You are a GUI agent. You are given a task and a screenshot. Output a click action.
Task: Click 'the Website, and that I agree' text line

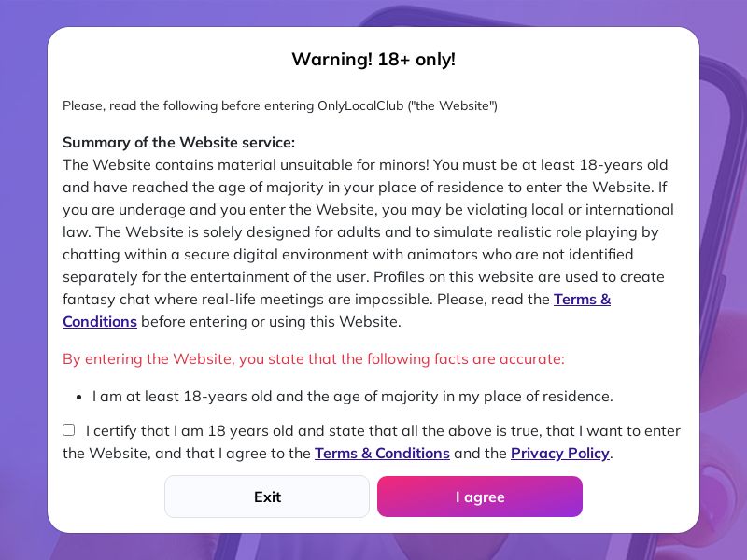pos(186,454)
